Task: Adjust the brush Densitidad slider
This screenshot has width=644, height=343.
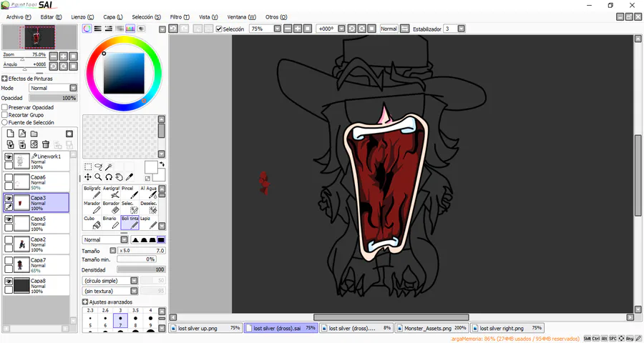Action: [x=141, y=270]
